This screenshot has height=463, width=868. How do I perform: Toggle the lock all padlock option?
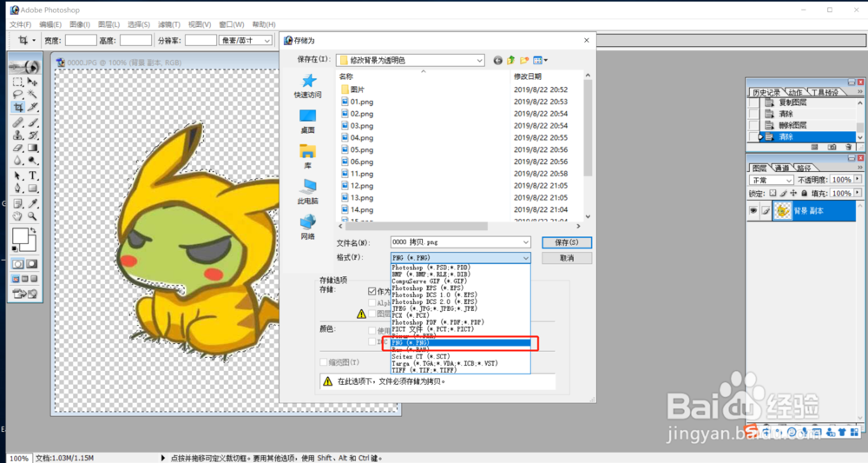805,194
